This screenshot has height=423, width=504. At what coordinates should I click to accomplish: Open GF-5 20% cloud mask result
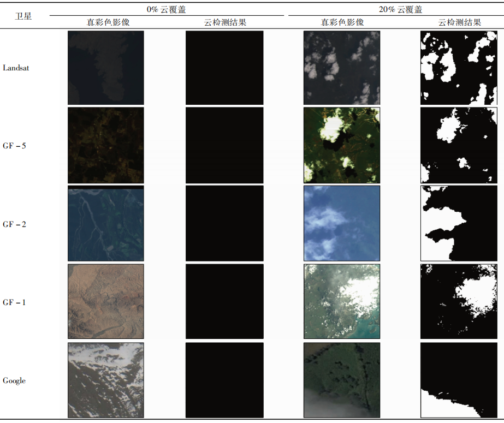tap(459, 145)
